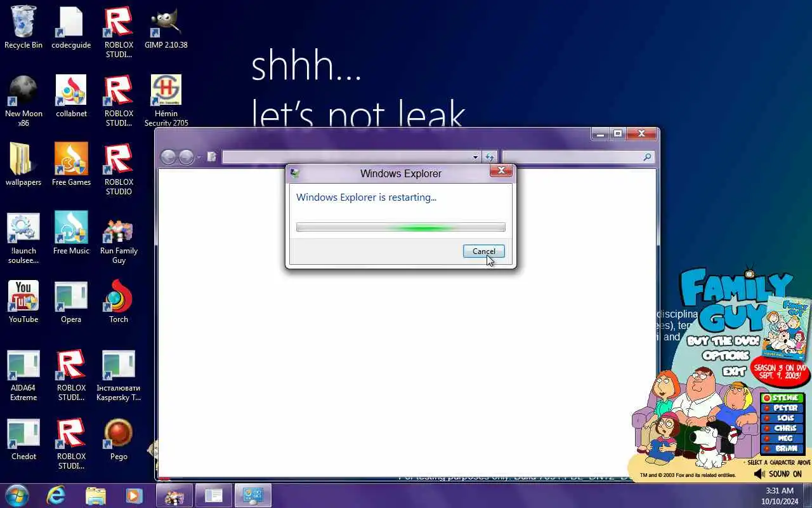
Task: Switch to the Family Guy taskbar window
Action: click(x=174, y=495)
